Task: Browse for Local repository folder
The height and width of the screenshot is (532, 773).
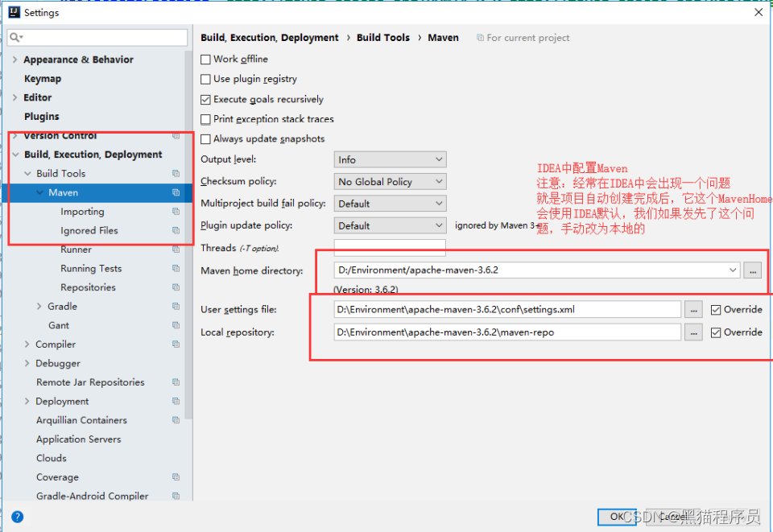Action: point(693,333)
